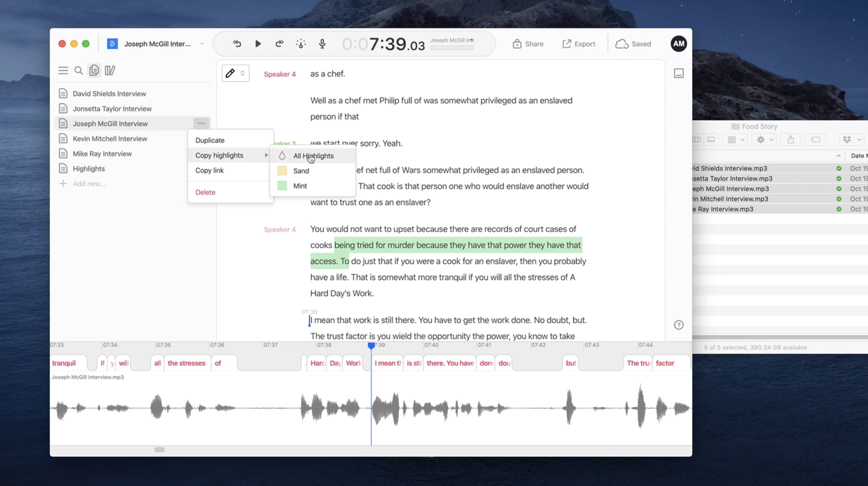
Task: Expand the pencil edit tool dropdown
Action: pos(235,73)
